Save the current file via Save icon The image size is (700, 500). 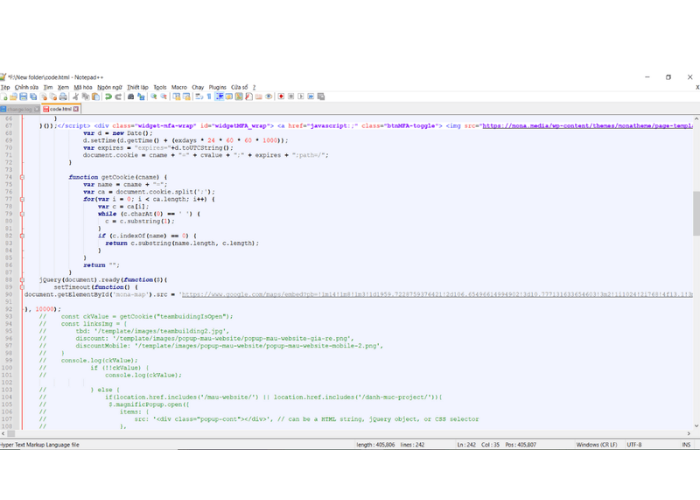(x=23, y=96)
